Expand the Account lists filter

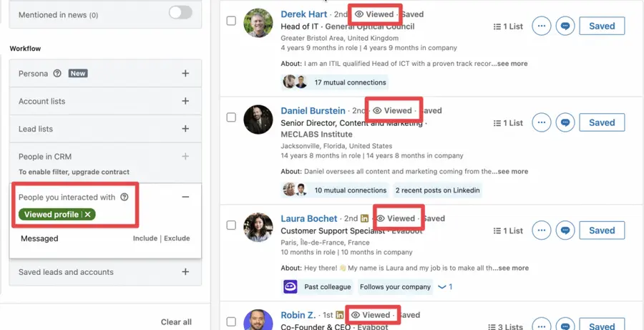point(185,101)
